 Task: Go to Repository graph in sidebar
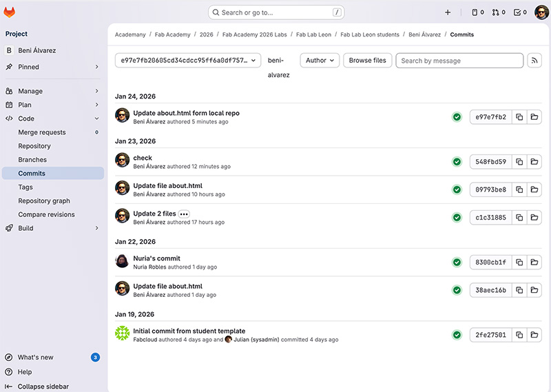(x=44, y=201)
